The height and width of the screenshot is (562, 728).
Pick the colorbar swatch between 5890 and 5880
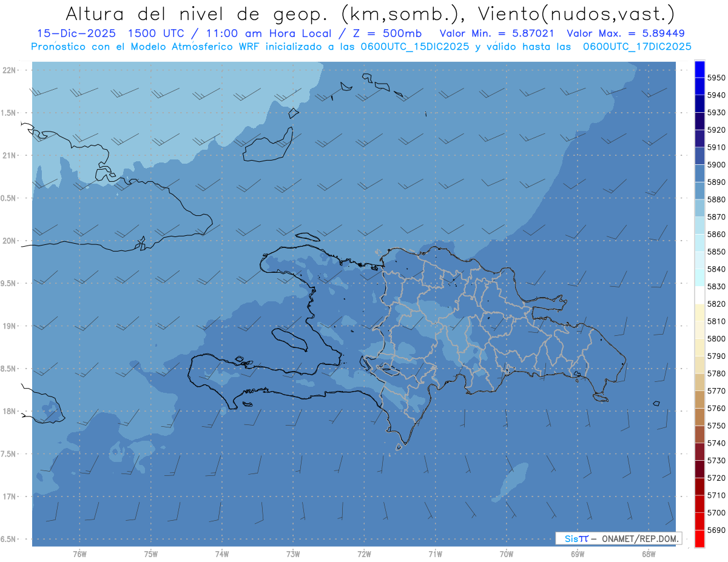(699, 191)
